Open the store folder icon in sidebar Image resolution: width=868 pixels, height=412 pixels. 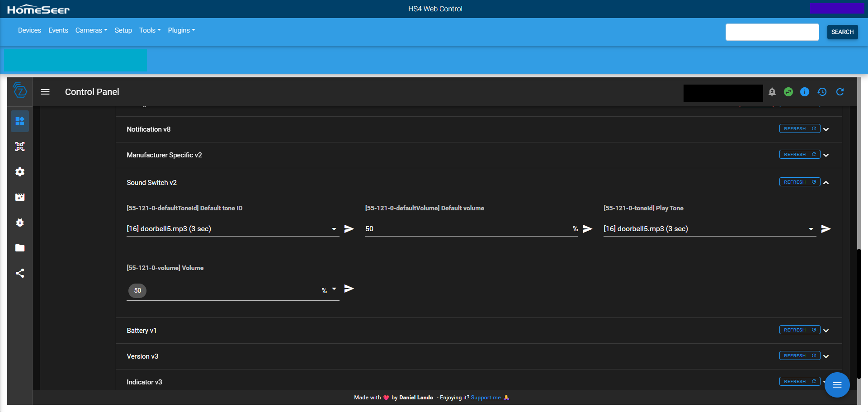click(x=20, y=248)
